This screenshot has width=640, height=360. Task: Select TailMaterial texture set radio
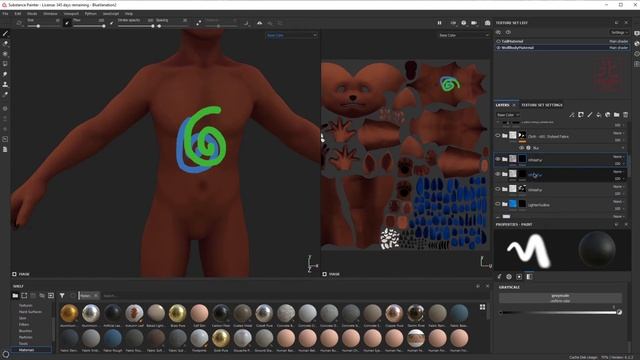click(x=498, y=41)
